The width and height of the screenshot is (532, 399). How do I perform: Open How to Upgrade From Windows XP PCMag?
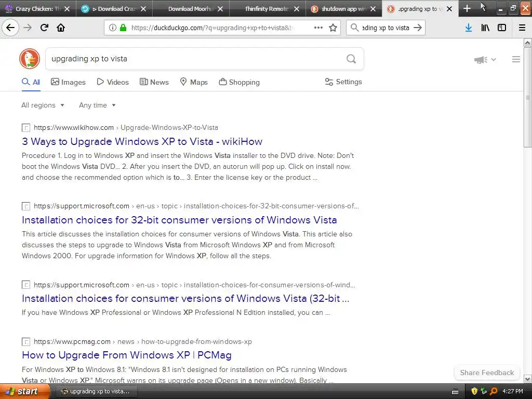coord(127,355)
